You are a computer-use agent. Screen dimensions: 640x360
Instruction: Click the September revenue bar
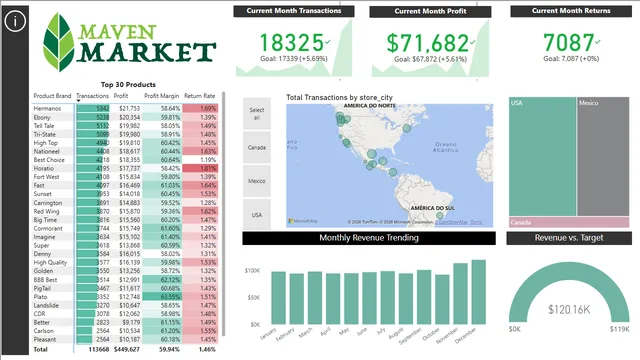(x=424, y=297)
